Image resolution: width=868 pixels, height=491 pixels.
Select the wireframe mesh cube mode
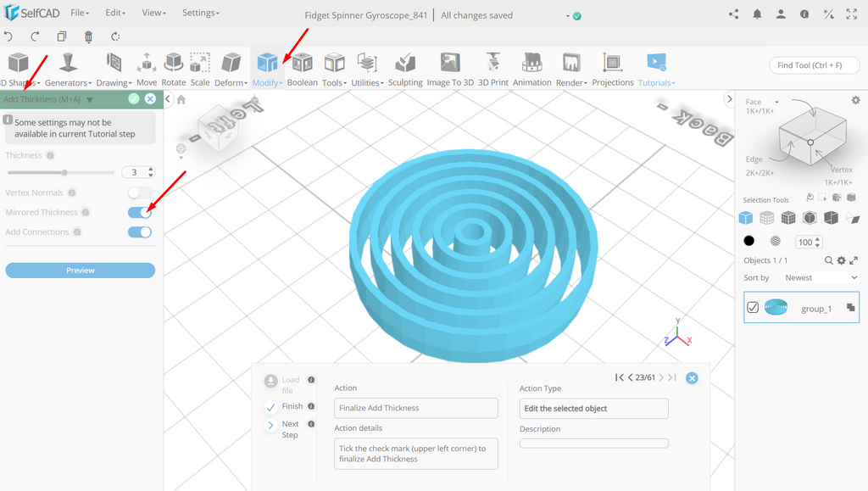point(766,218)
